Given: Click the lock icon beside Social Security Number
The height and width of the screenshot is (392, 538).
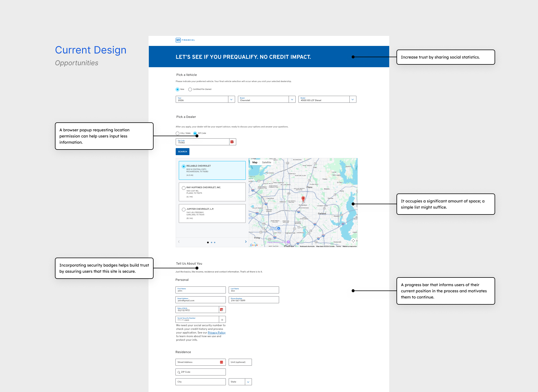Looking at the screenshot, I should (222, 319).
